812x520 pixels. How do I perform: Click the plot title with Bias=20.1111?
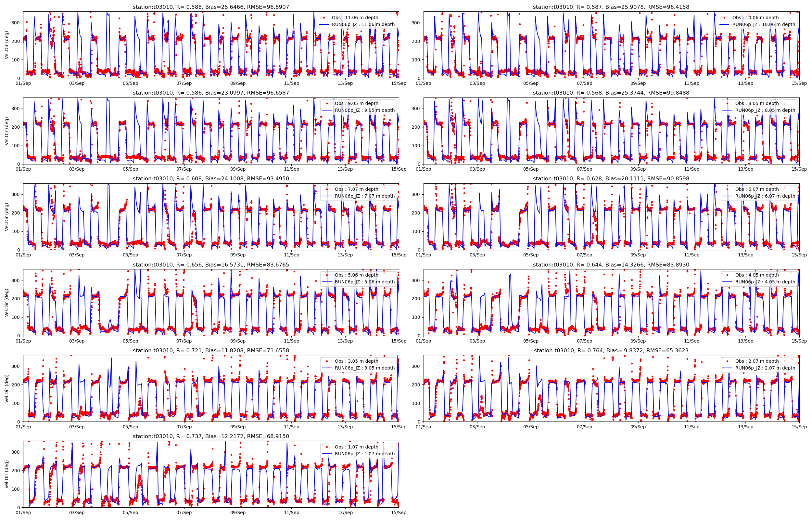click(x=611, y=179)
